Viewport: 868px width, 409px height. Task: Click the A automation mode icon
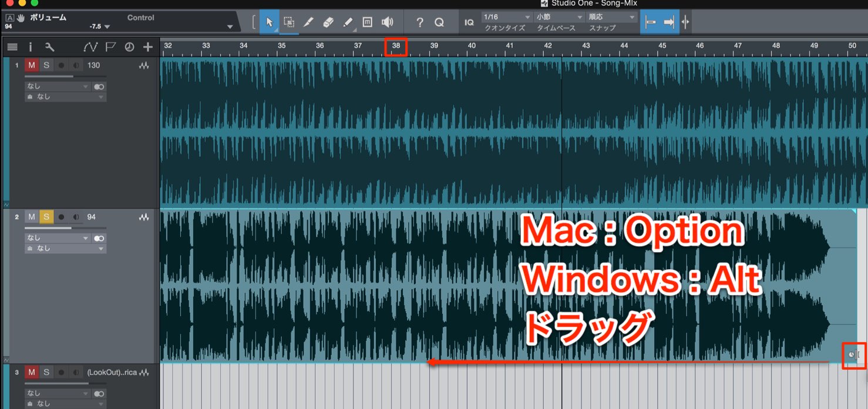coord(9,18)
